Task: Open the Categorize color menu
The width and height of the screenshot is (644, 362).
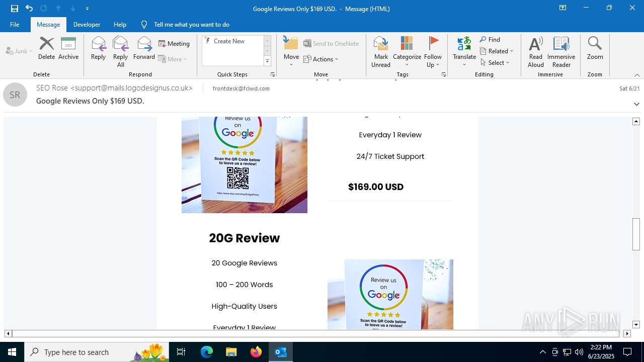Action: coord(407,52)
